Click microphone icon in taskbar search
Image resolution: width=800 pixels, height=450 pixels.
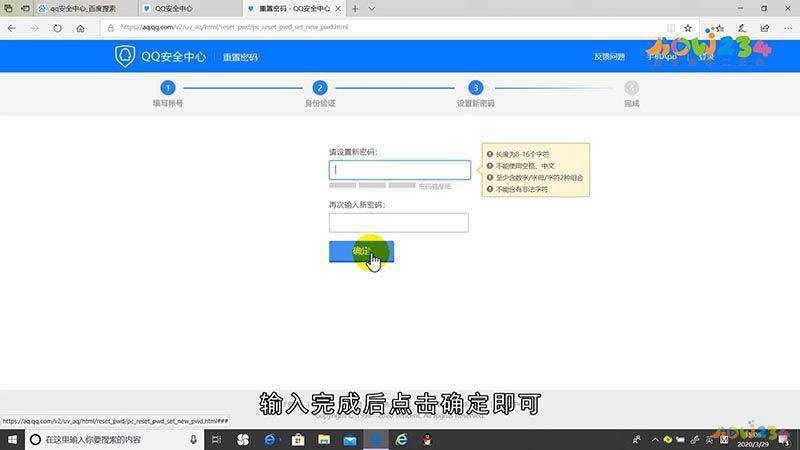tap(193, 439)
